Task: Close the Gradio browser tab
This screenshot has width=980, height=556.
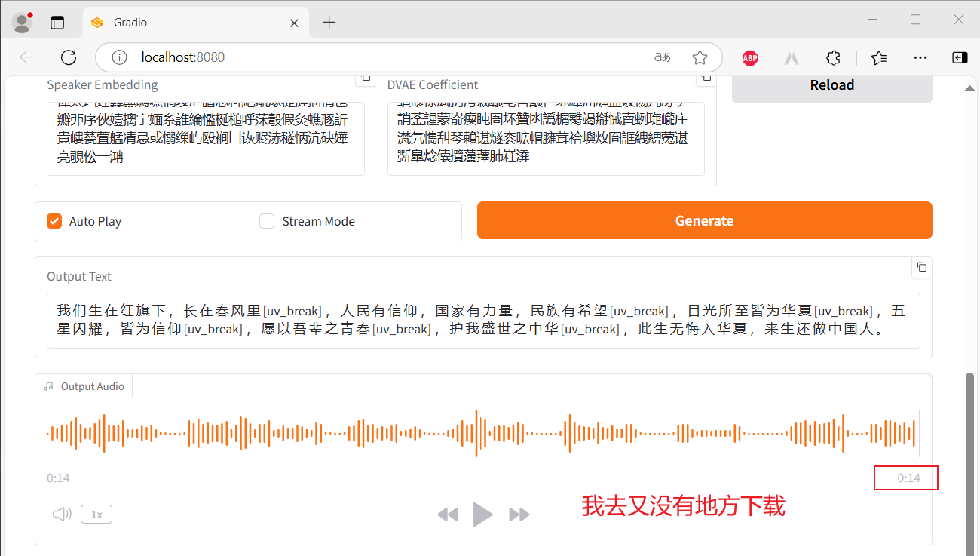Action: (x=295, y=23)
